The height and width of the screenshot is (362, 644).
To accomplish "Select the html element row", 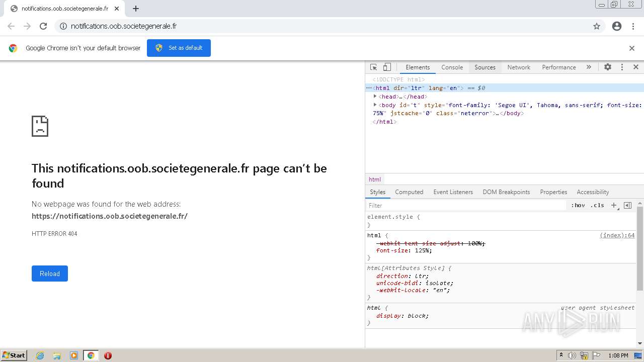I will tap(505, 88).
